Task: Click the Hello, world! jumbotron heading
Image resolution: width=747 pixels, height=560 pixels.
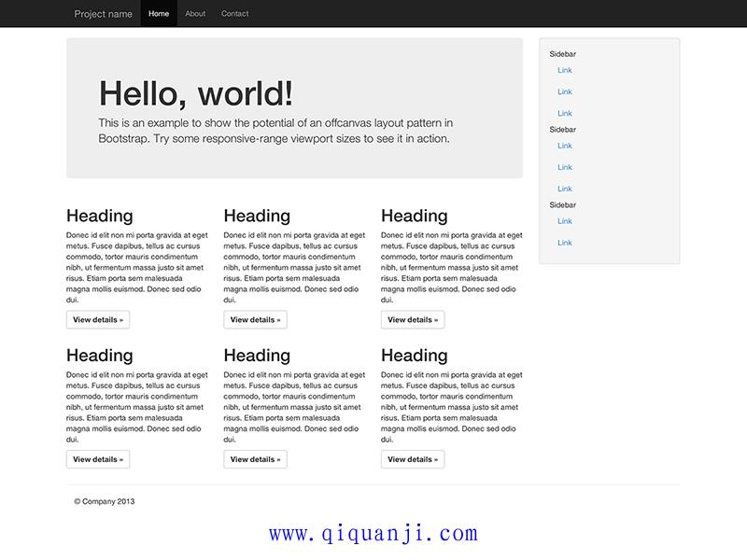Action: [196, 93]
